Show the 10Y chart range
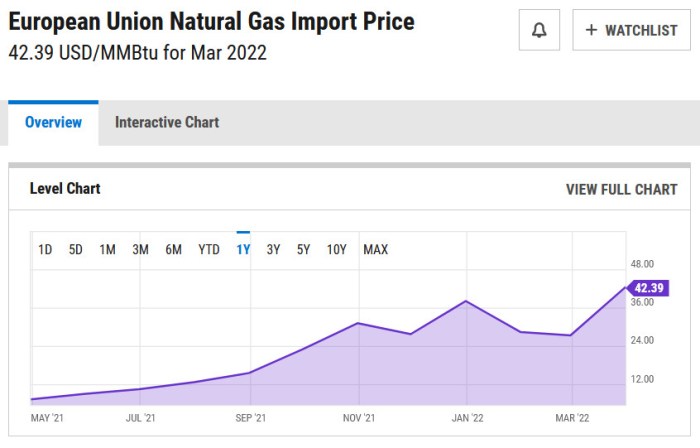 point(336,249)
